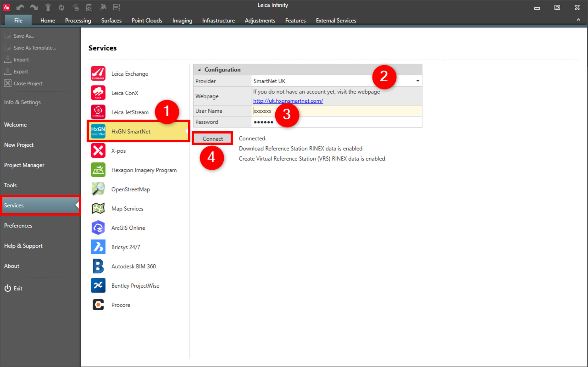This screenshot has width=588, height=367.
Task: Open the New Project page
Action: click(19, 145)
